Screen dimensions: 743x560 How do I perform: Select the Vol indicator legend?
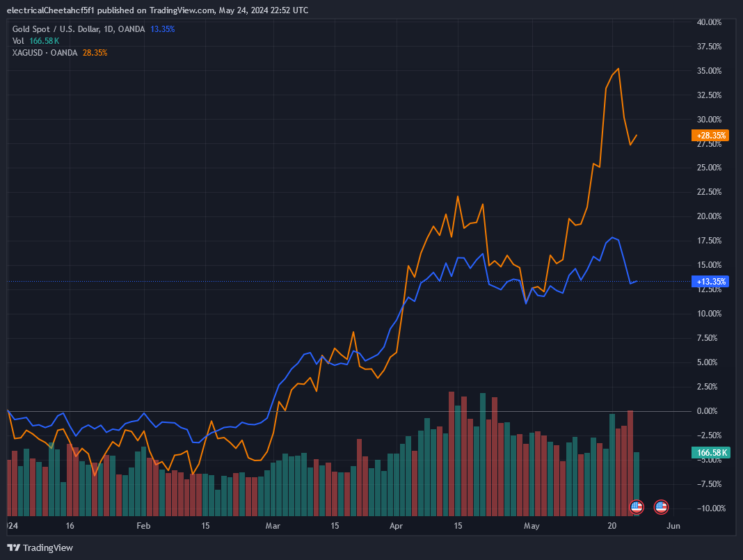pyautogui.click(x=18, y=41)
